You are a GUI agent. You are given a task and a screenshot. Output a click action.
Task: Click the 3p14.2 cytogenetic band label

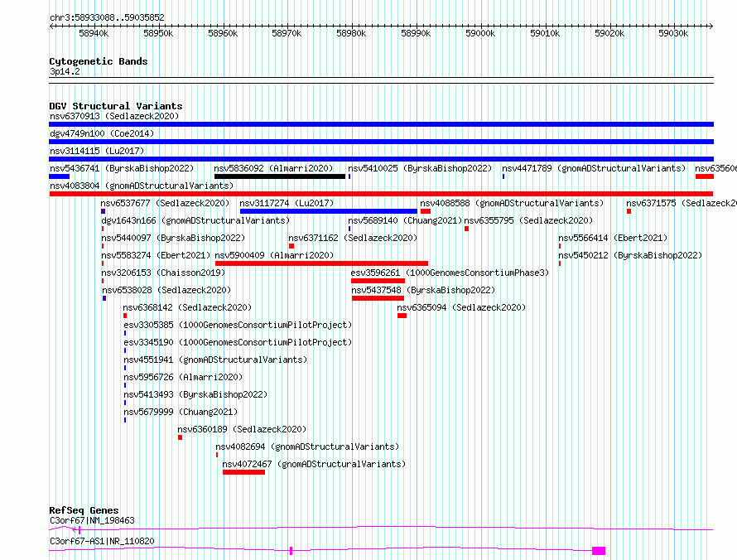point(65,72)
